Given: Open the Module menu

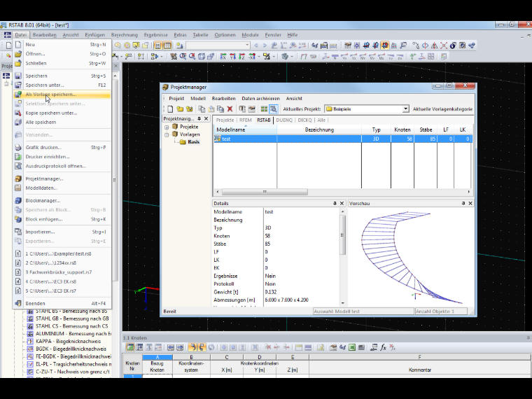Looking at the screenshot, I should (250, 35).
